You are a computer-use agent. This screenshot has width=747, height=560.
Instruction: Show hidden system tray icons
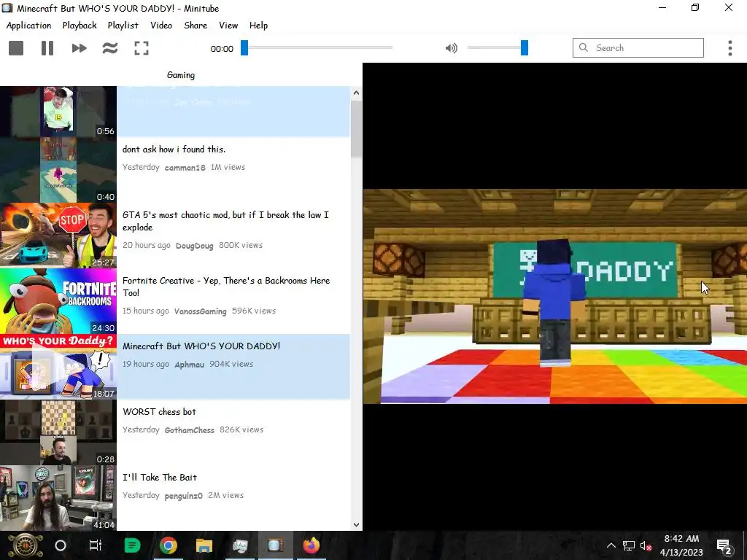tap(611, 545)
